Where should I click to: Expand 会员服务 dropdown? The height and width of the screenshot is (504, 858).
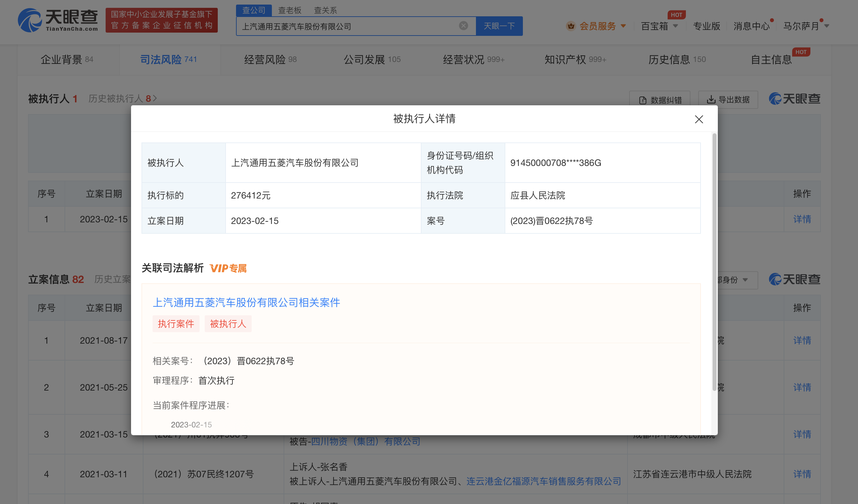623,26
